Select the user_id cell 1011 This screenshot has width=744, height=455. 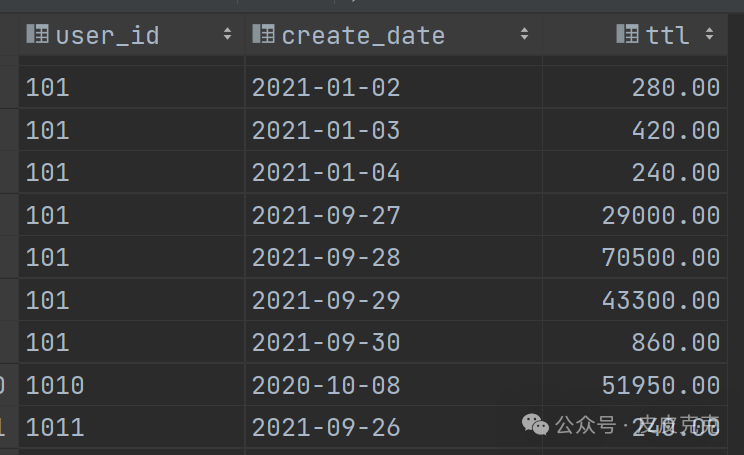point(55,428)
